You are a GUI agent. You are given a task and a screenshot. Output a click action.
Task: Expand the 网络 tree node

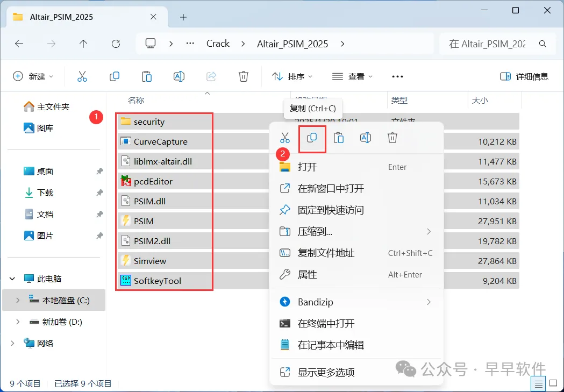[x=12, y=343]
